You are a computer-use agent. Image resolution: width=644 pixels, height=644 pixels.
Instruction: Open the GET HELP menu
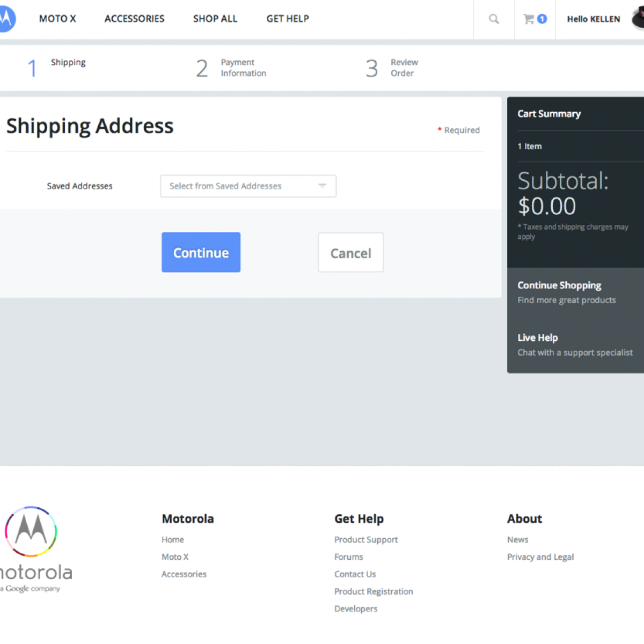(288, 19)
